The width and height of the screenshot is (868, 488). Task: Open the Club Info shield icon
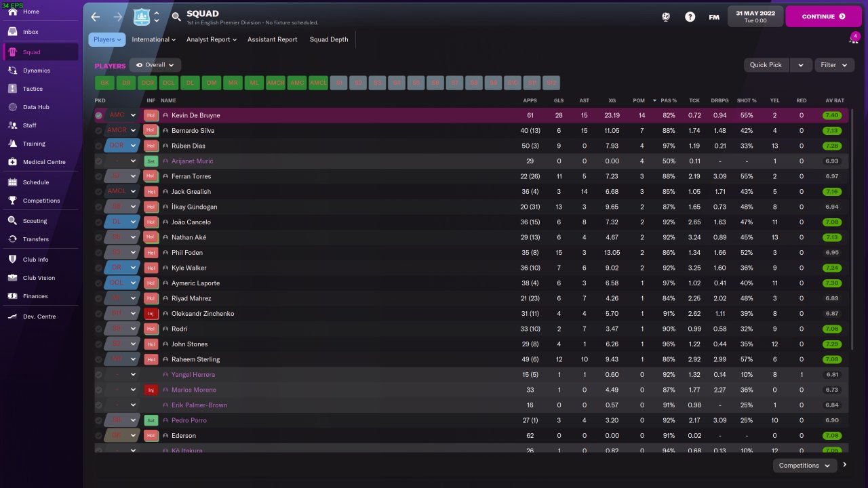pos(13,260)
